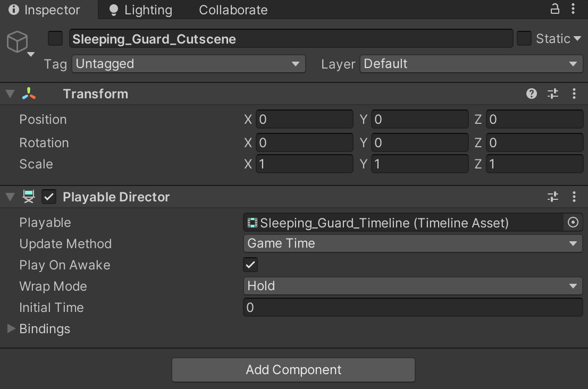Collapse the Playable Director foldout
This screenshot has width=588, height=389.
point(10,197)
